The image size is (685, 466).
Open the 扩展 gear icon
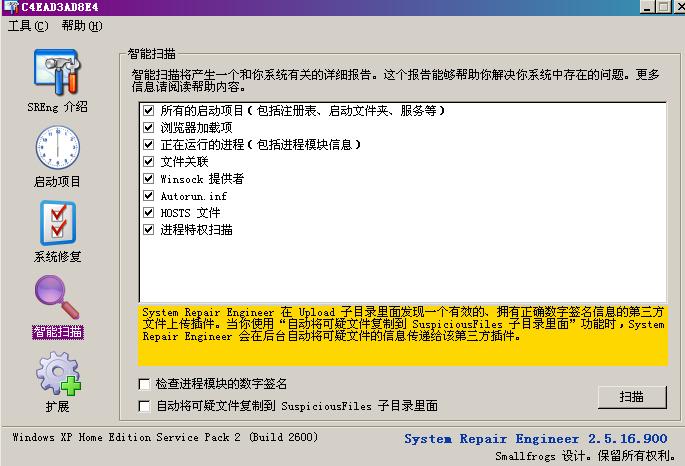[x=58, y=373]
